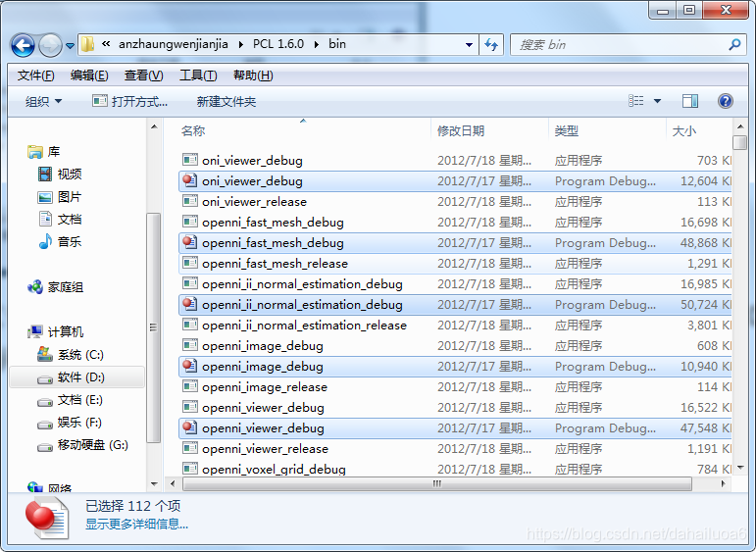Toggle the preview pane icon

[690, 101]
